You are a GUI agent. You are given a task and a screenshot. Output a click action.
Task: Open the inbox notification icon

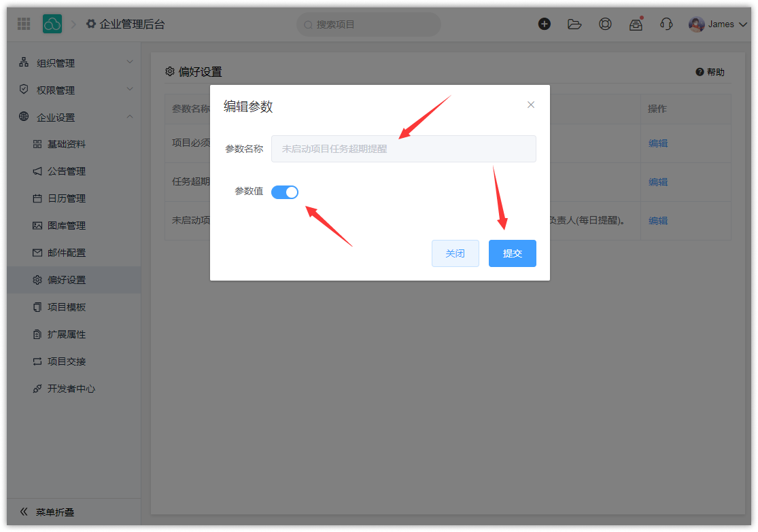tap(636, 24)
